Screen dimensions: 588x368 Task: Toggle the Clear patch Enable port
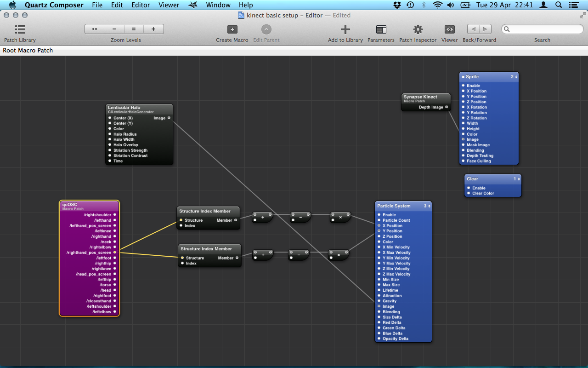469,188
